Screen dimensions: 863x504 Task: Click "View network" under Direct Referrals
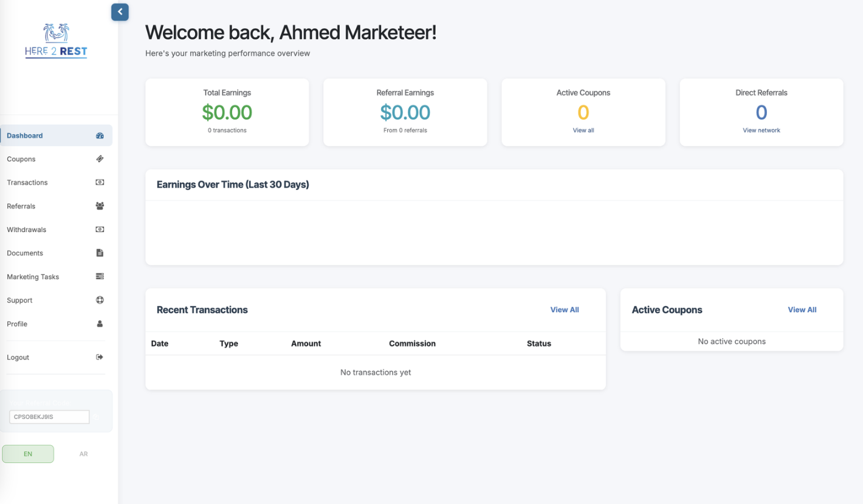pyautogui.click(x=762, y=131)
